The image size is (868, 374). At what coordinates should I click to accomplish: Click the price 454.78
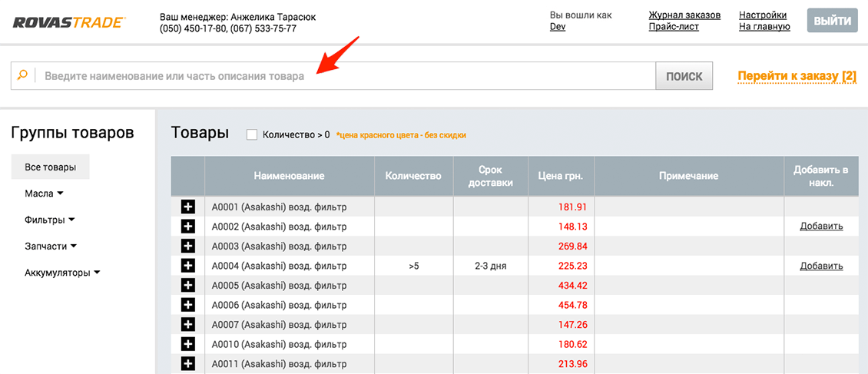[x=574, y=306]
